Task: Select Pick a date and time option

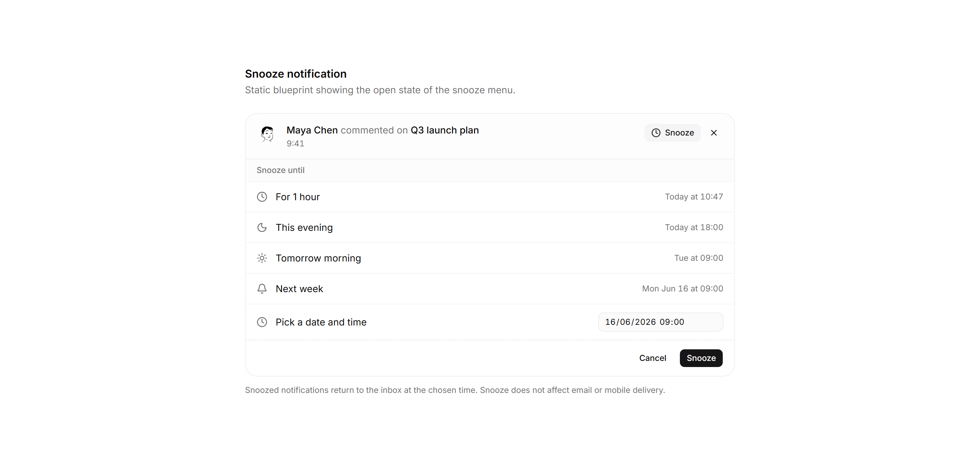Action: tap(490, 322)
